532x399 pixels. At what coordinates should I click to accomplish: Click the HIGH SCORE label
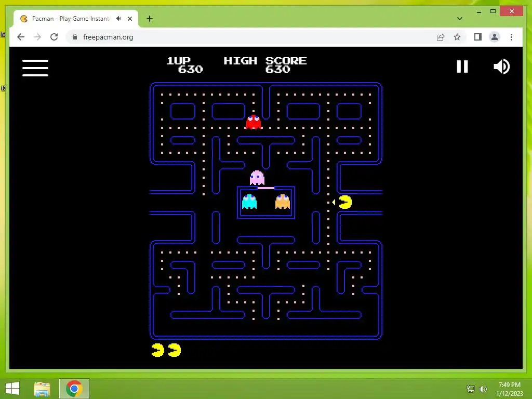(265, 61)
